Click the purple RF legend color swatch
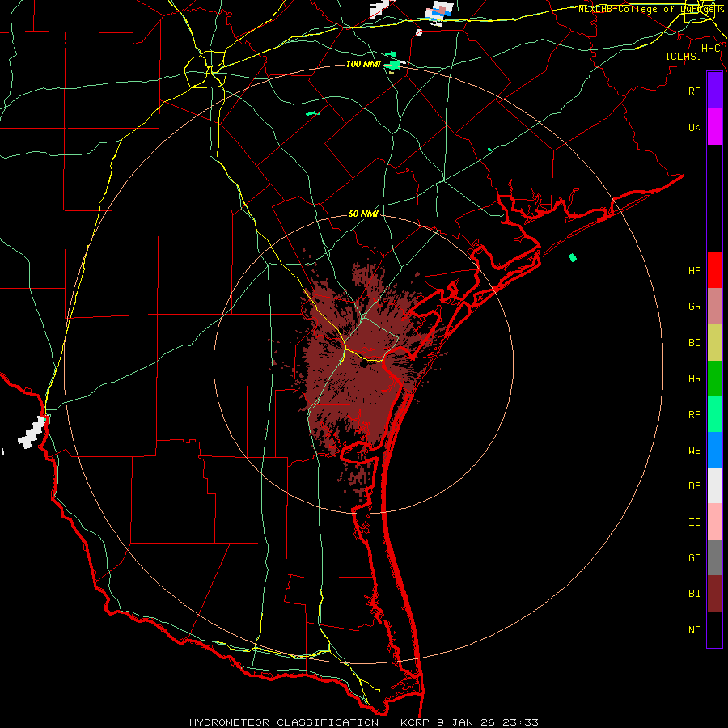The image size is (728, 728). pyautogui.click(x=714, y=91)
